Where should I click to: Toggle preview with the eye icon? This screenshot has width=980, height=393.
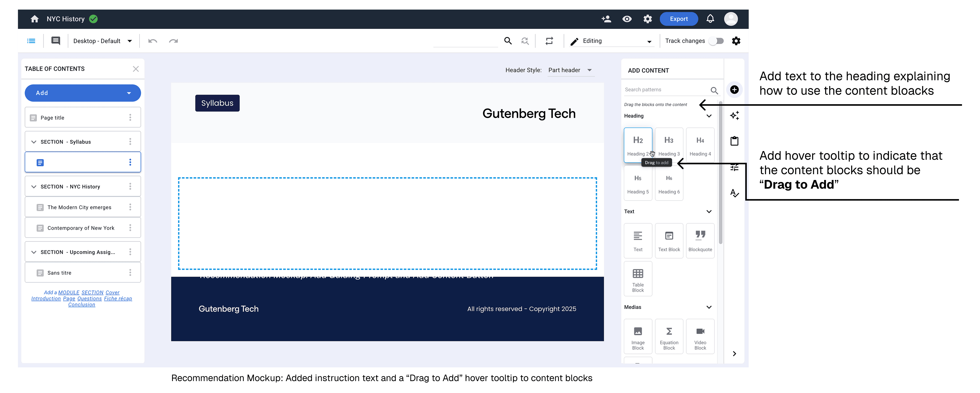627,19
